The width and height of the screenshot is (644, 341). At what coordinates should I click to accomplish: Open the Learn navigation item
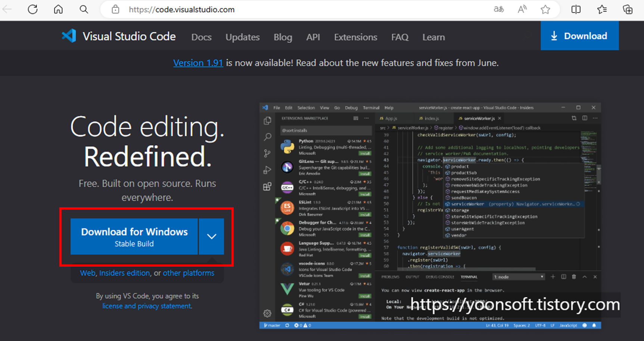click(x=434, y=37)
